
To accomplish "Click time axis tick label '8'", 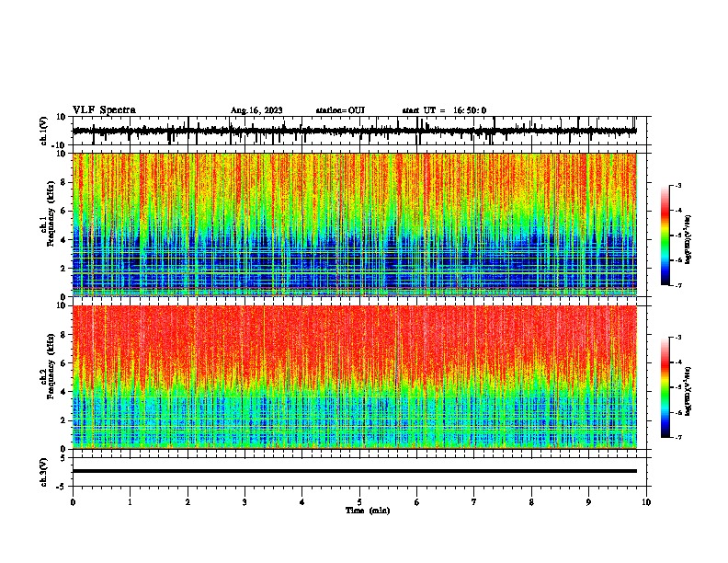I will [531, 502].
